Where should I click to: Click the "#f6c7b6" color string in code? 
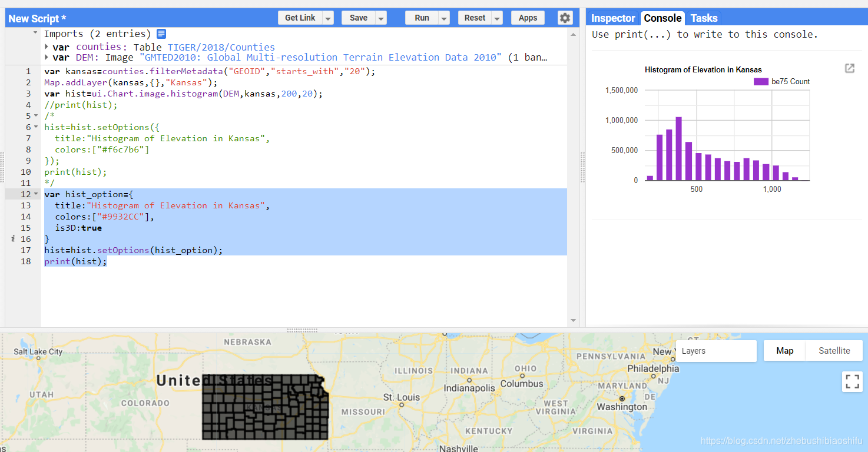pos(119,149)
